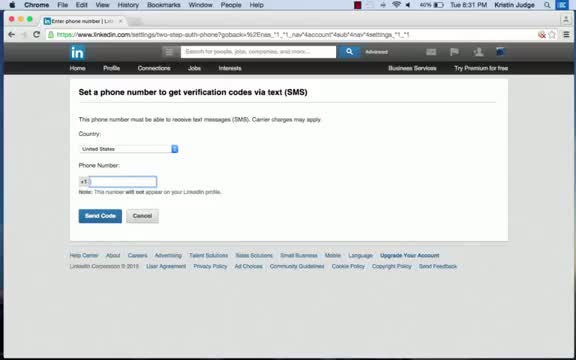Click the Talent Solutions footer link
576x360 pixels.
point(209,255)
